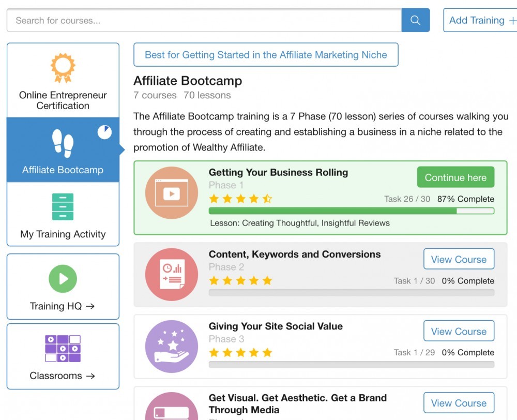Click the green filing cabinet Training Activity icon
This screenshot has height=420, width=517.
(x=63, y=207)
